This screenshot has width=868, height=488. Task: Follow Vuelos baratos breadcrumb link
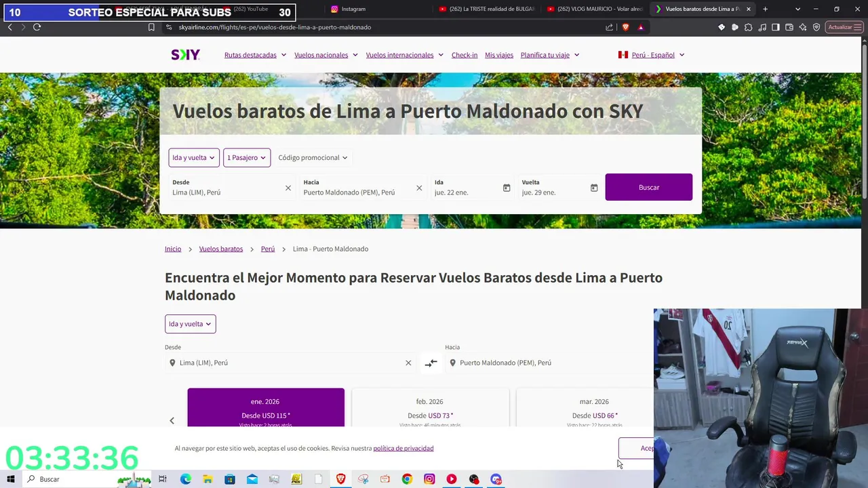[x=221, y=249]
